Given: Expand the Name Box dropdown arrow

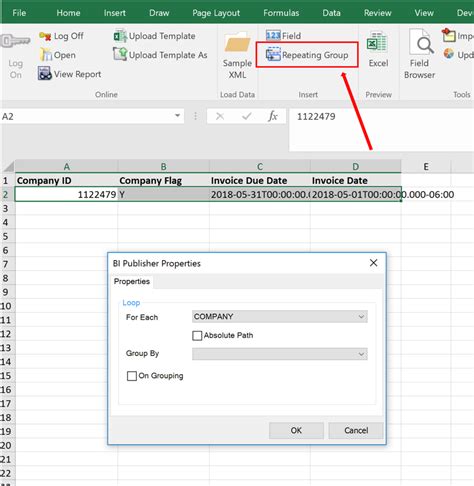Looking at the screenshot, I should pyautogui.click(x=177, y=116).
